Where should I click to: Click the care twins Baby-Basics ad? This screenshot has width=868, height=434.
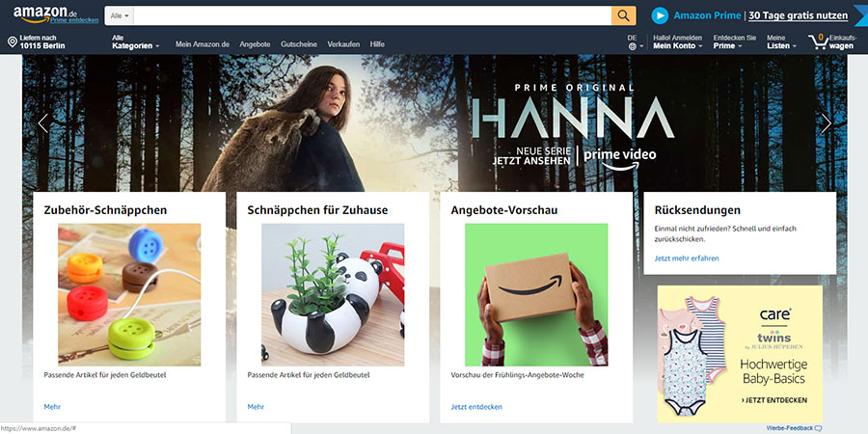click(x=740, y=354)
